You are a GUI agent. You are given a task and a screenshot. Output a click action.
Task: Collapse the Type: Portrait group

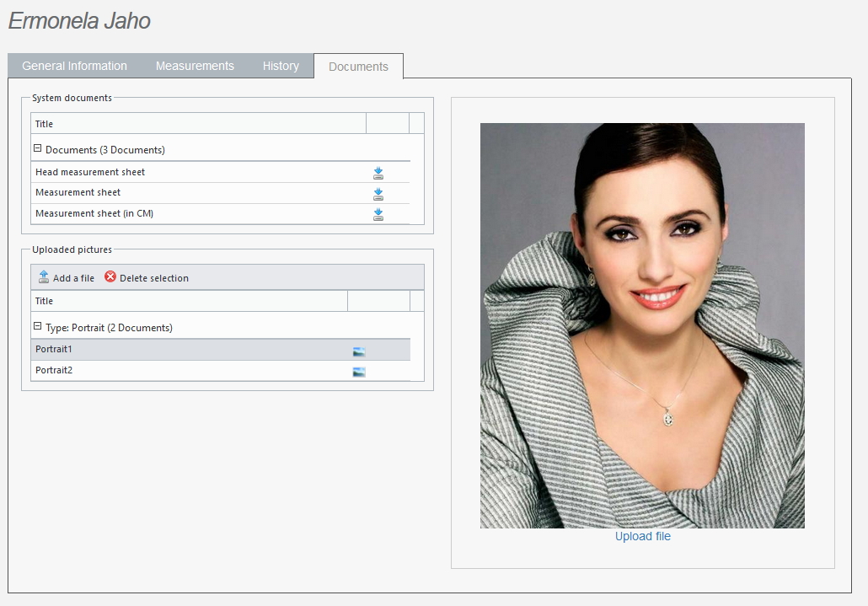coord(38,326)
